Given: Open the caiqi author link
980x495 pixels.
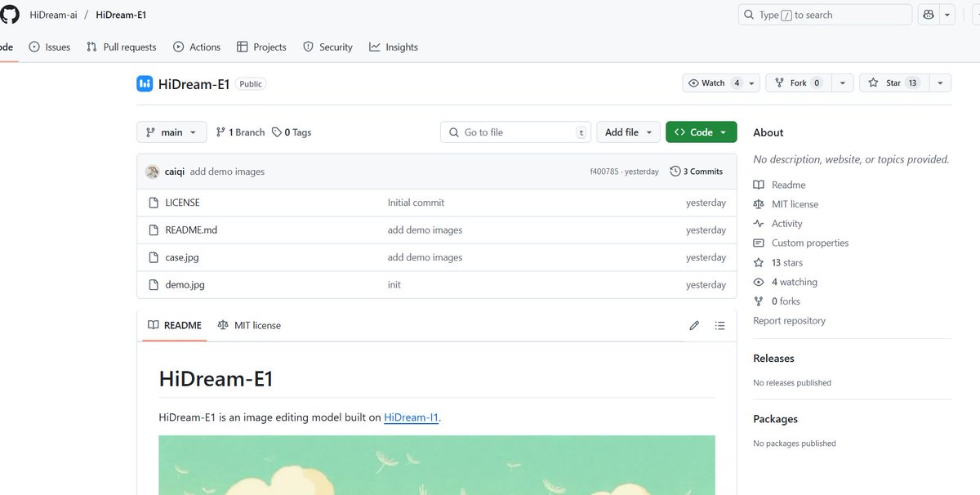Looking at the screenshot, I should pyautogui.click(x=175, y=172).
